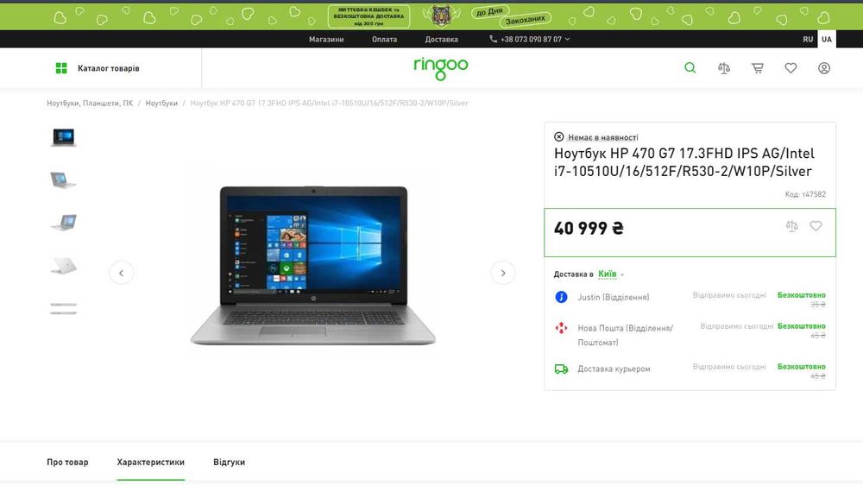Viewport: 863px width, 504px height.
Task: Change delivery city from Київ
Action: tap(611, 274)
